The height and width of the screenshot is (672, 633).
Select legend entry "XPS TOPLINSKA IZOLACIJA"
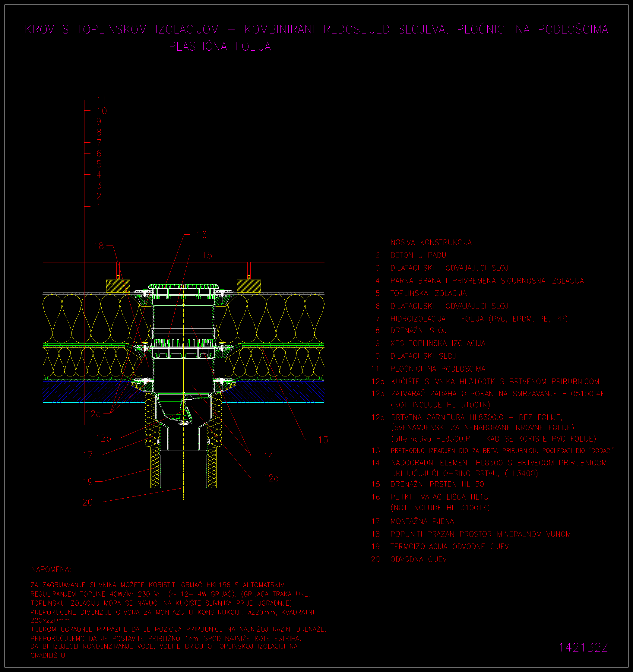438,344
